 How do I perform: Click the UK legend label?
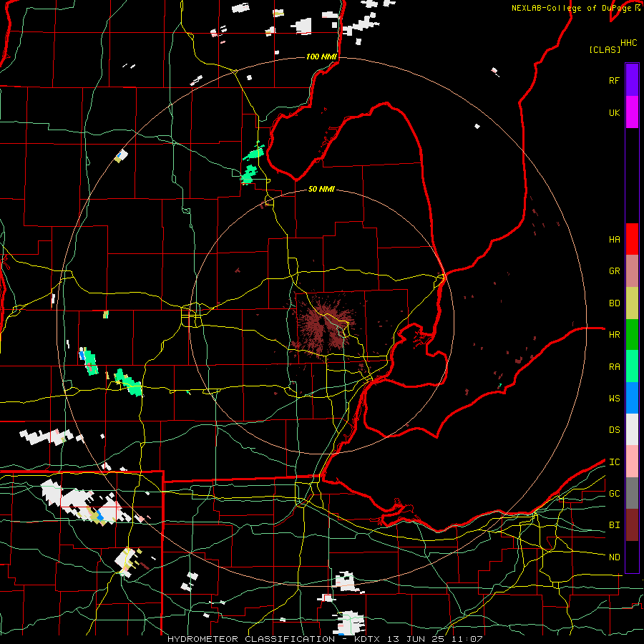614,112
